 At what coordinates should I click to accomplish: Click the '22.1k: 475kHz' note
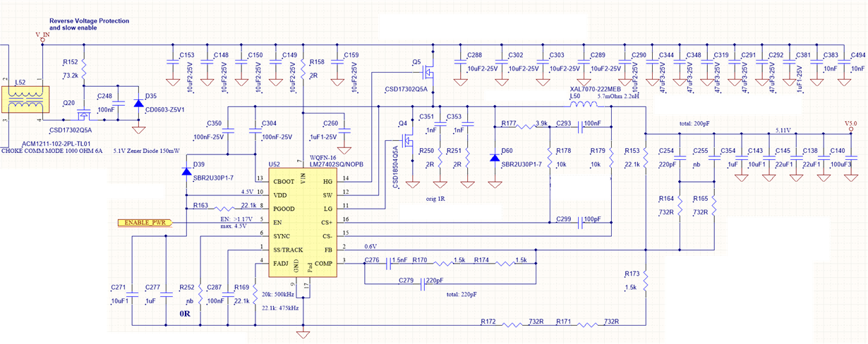click(x=280, y=308)
